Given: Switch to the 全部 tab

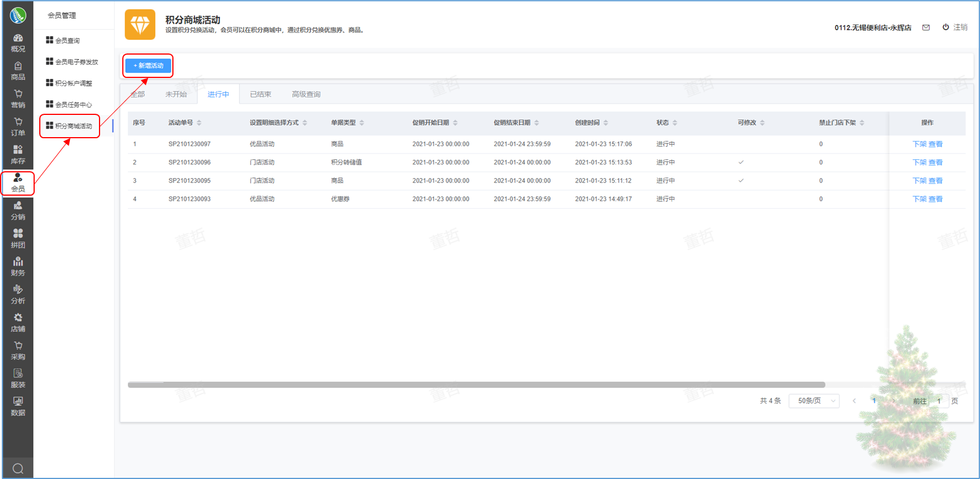Looking at the screenshot, I should 138,94.
